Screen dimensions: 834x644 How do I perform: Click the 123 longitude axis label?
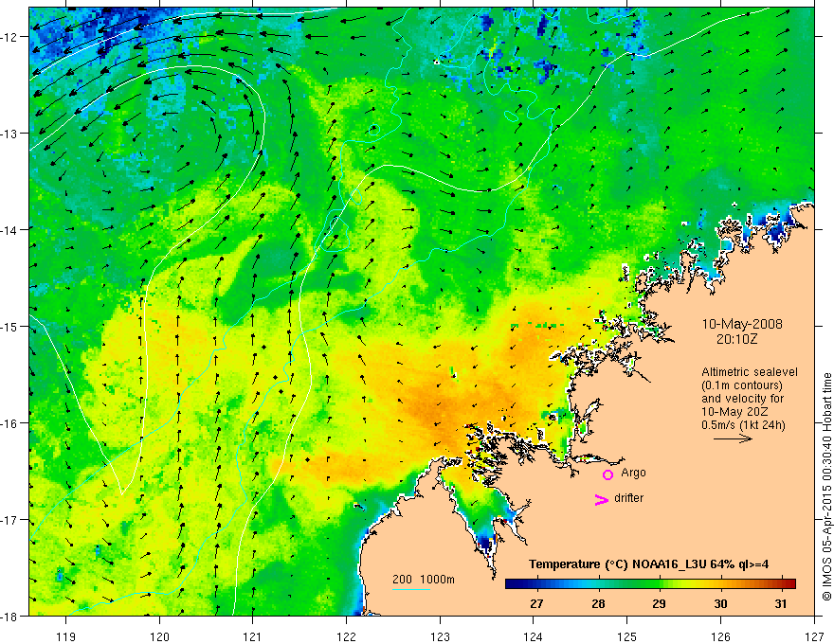click(x=440, y=636)
